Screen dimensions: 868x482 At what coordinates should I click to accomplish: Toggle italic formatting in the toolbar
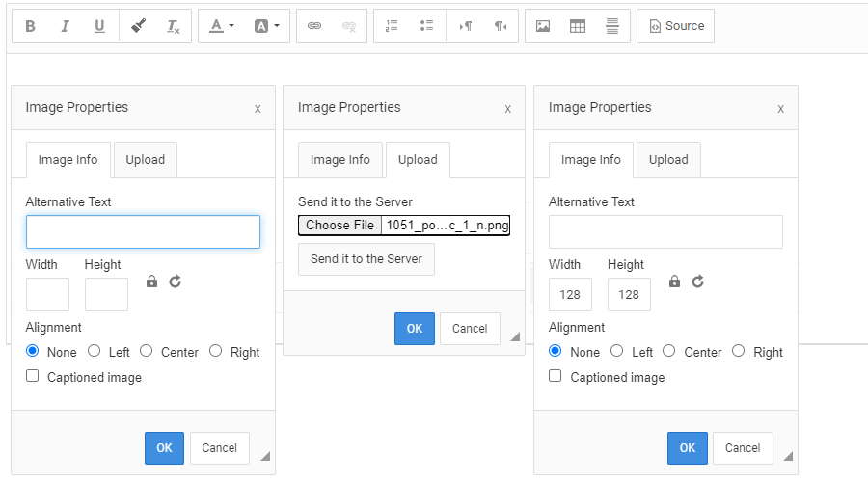tap(65, 26)
